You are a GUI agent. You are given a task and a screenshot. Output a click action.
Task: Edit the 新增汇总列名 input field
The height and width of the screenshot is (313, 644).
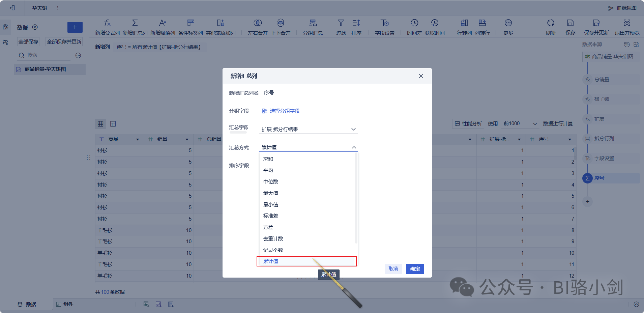tap(311, 93)
